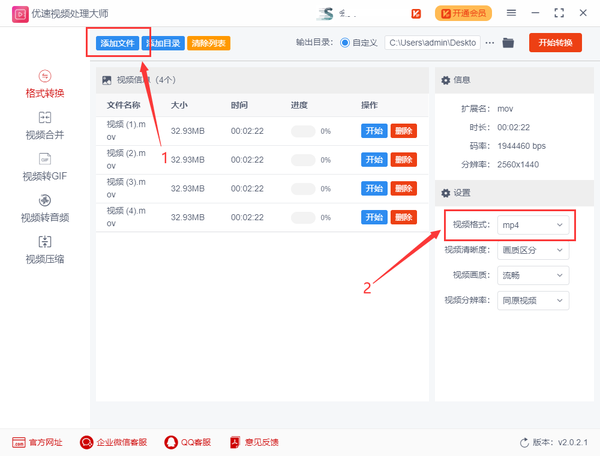Click 开始转换 start conversion button

555,42
